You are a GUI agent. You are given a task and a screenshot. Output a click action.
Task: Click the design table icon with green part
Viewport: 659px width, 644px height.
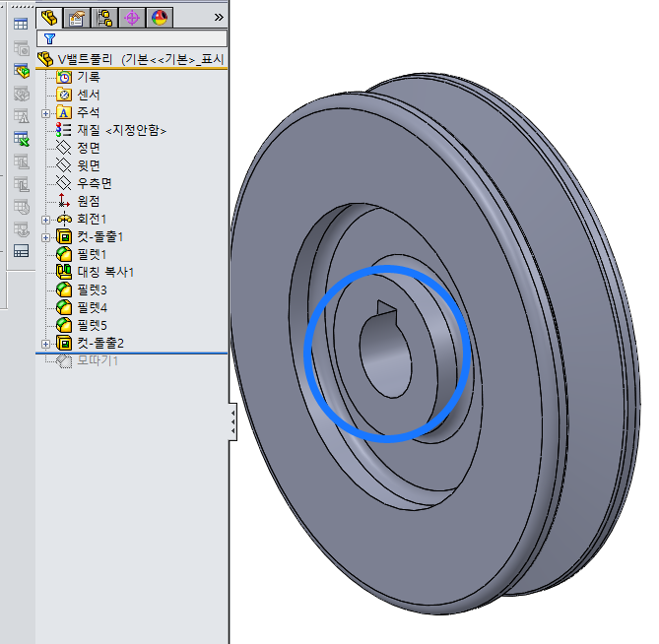22,71
